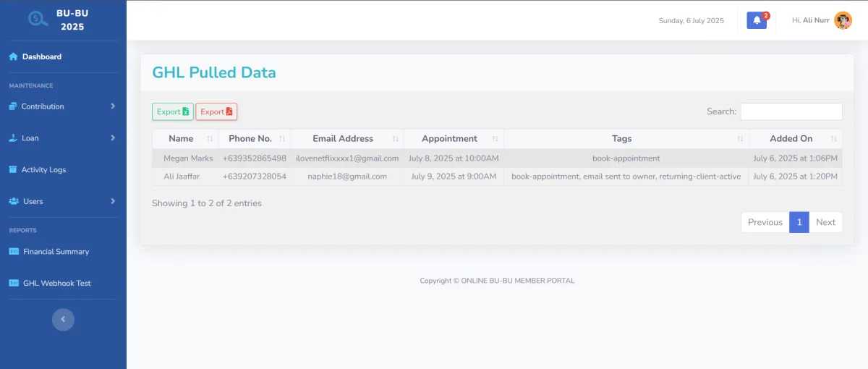The height and width of the screenshot is (369, 868).
Task: Expand the Users menu chevron
Action: pyautogui.click(x=113, y=201)
